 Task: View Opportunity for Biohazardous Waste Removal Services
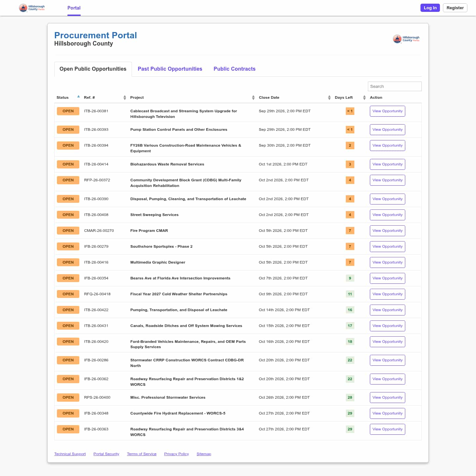pyautogui.click(x=387, y=164)
